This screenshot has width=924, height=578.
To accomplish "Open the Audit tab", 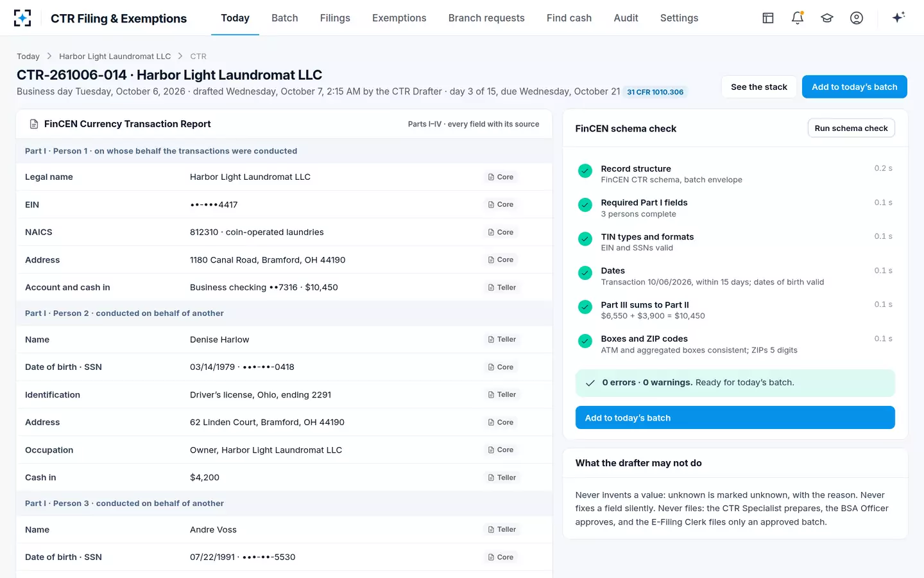I will (x=626, y=18).
